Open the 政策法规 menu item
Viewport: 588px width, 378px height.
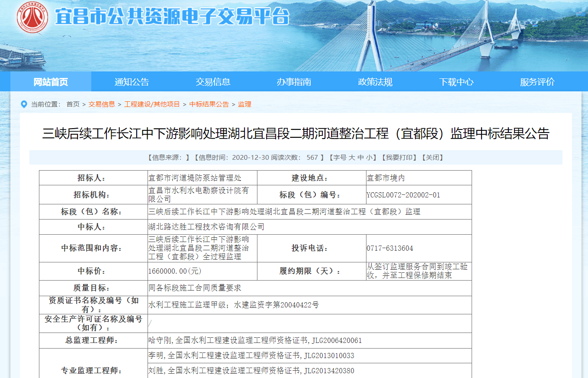375,82
